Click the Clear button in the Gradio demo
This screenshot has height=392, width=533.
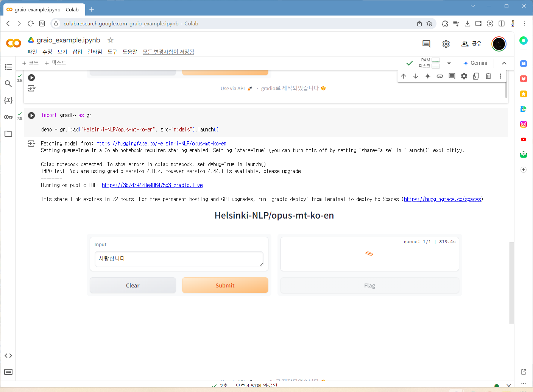tap(133, 285)
